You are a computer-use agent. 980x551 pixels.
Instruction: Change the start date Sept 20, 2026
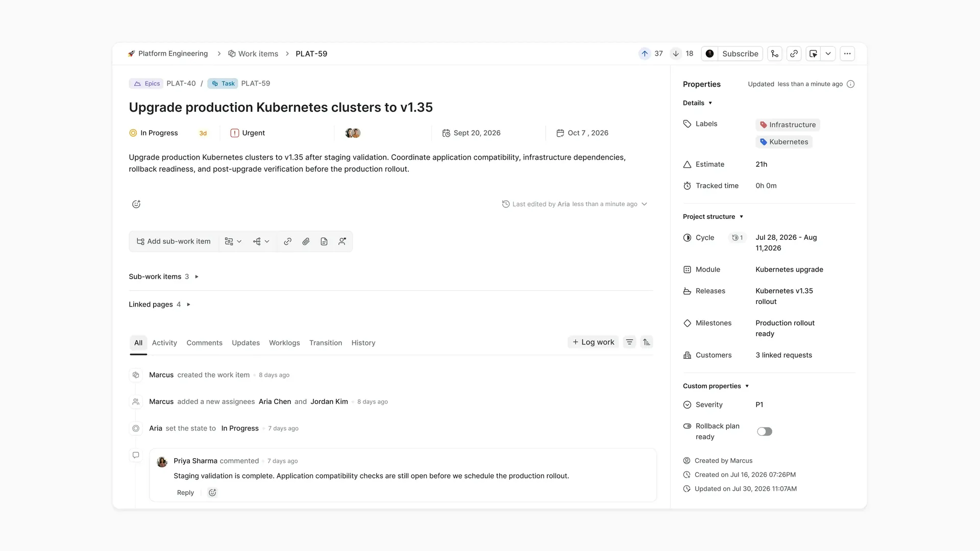pyautogui.click(x=472, y=133)
